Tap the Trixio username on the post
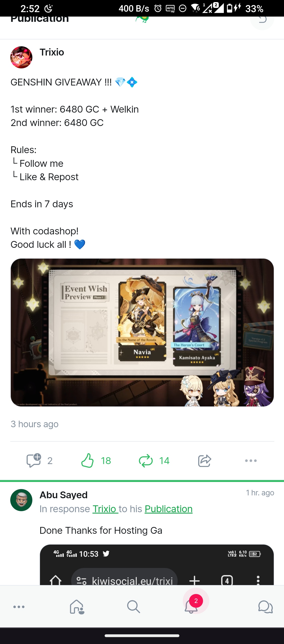Screen dimensions: 284x644 52,52
